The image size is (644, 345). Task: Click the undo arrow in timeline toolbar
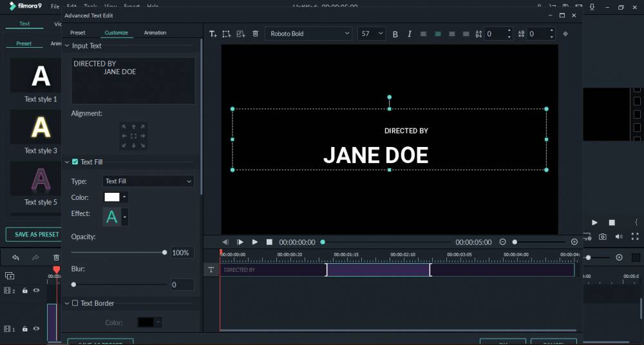[15, 257]
